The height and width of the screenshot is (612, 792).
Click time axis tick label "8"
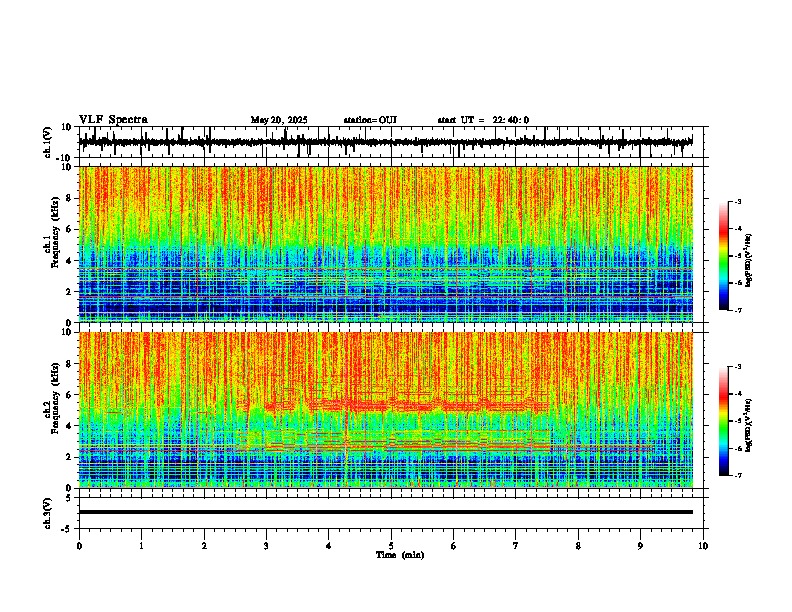pos(578,546)
